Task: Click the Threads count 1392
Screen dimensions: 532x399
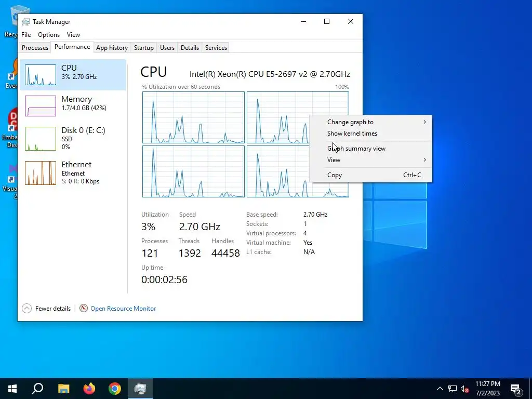Action: (x=190, y=253)
